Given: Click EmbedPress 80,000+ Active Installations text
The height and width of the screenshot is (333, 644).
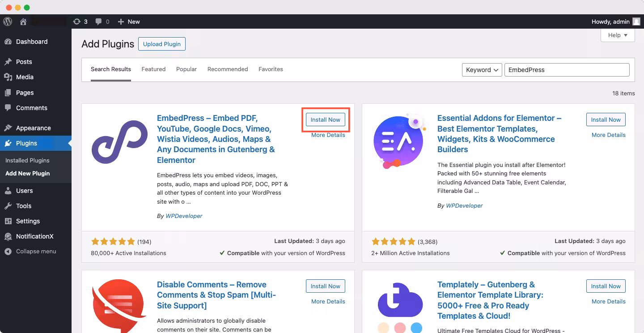Looking at the screenshot, I should pos(128,253).
